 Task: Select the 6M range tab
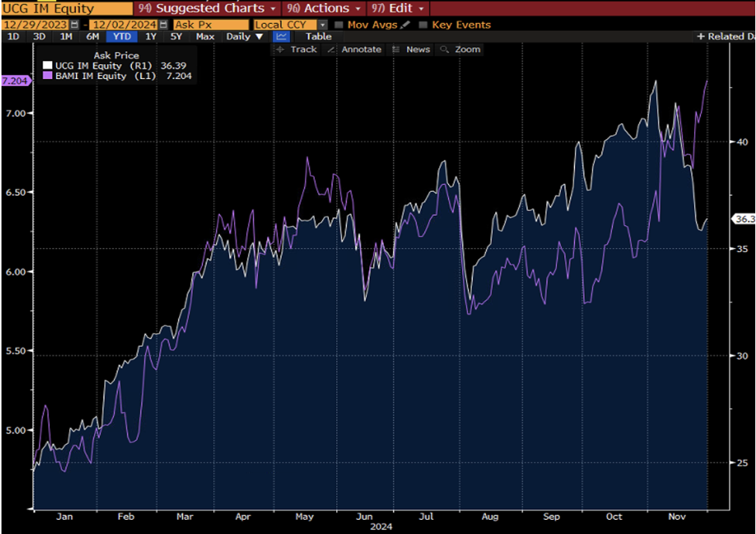[x=92, y=37]
